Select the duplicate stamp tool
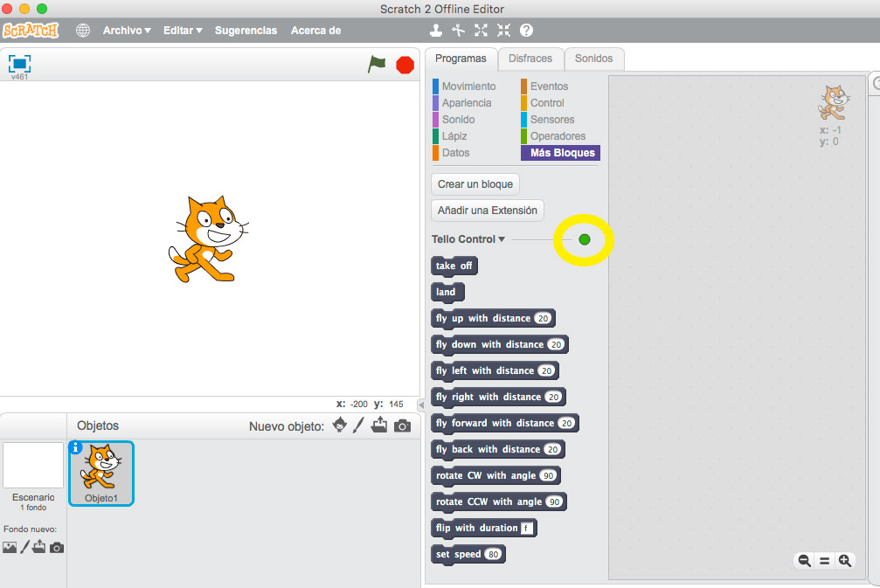Viewport: 880px width, 588px height. point(435,31)
